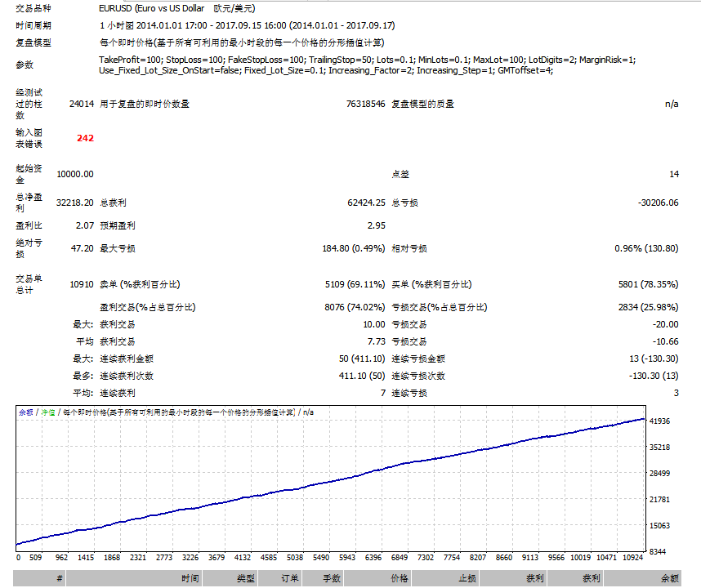Screen dimensions: 701x588
Task: Click the 手数 column header
Action: (332, 578)
